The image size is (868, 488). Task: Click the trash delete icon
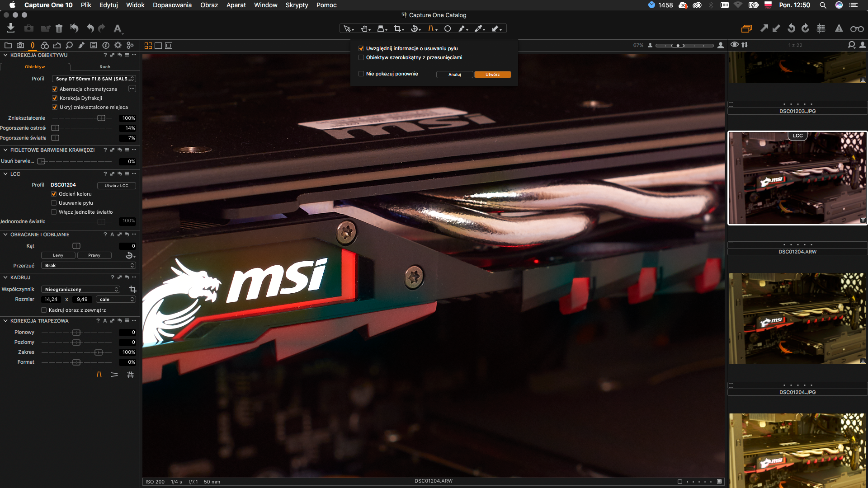[59, 28]
